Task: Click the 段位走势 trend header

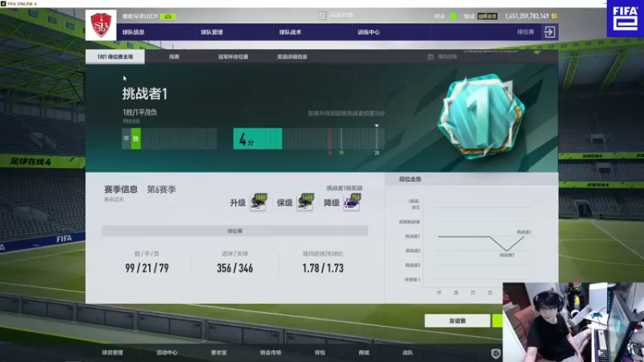Action: point(410,179)
